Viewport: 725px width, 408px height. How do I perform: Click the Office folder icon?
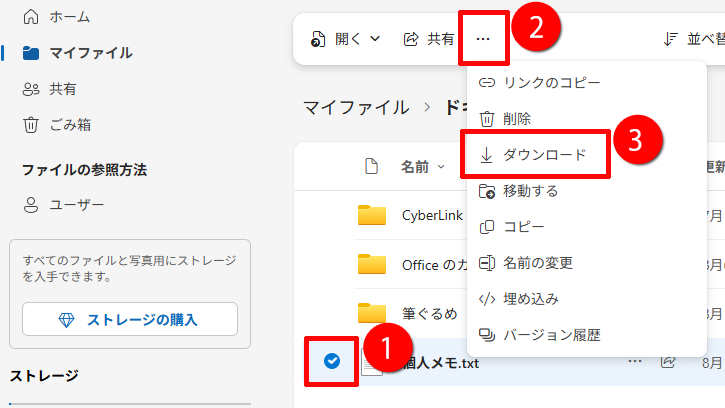tap(372, 264)
